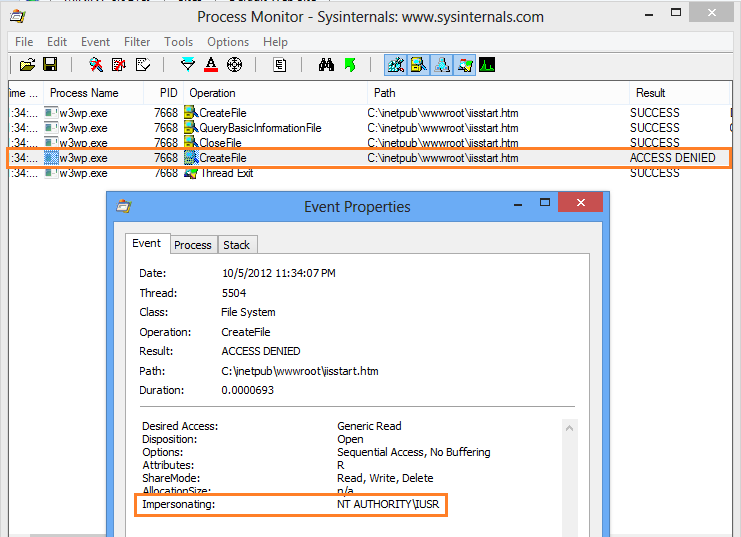Open the File menu
Viewport: 741px width, 537px height.
point(24,42)
